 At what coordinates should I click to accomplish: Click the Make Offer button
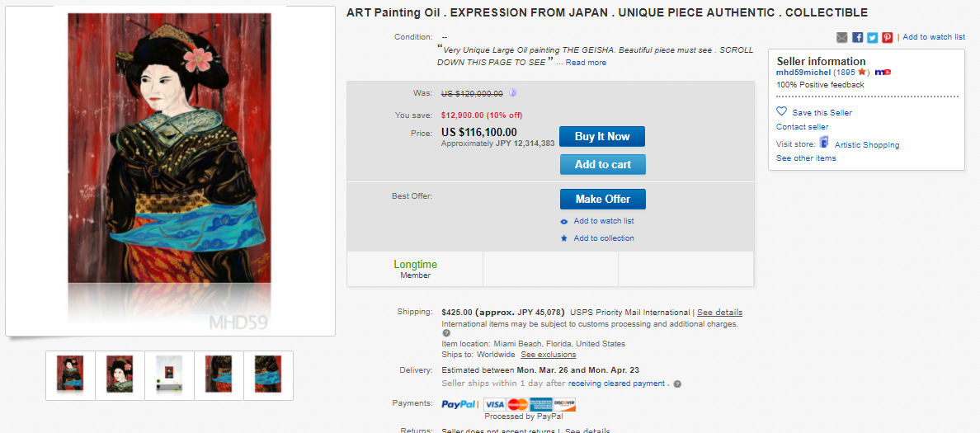[x=602, y=199]
